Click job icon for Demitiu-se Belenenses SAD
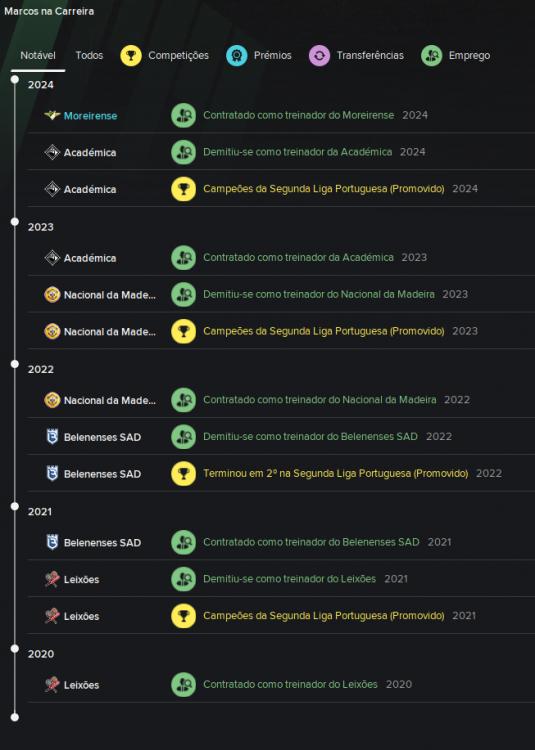Viewport: 535px width, 750px height. [x=184, y=437]
